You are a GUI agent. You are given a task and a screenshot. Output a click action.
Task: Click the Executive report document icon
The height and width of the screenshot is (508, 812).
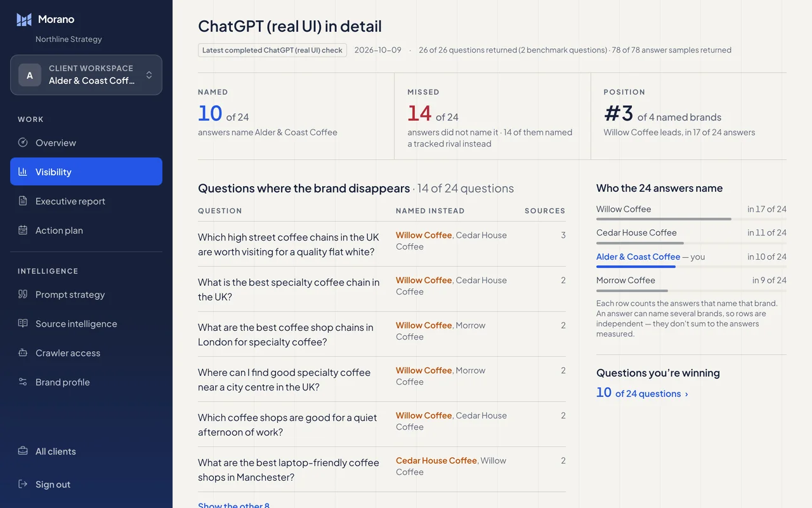23,201
